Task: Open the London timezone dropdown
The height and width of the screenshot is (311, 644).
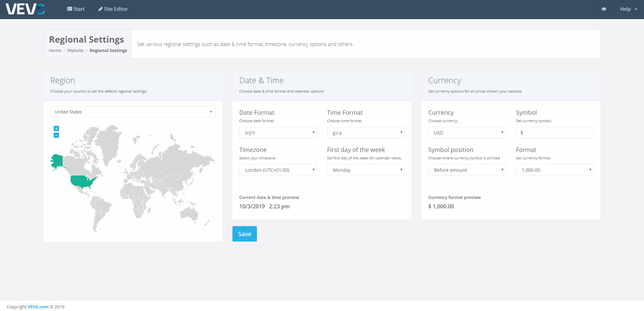Action: pyautogui.click(x=278, y=170)
